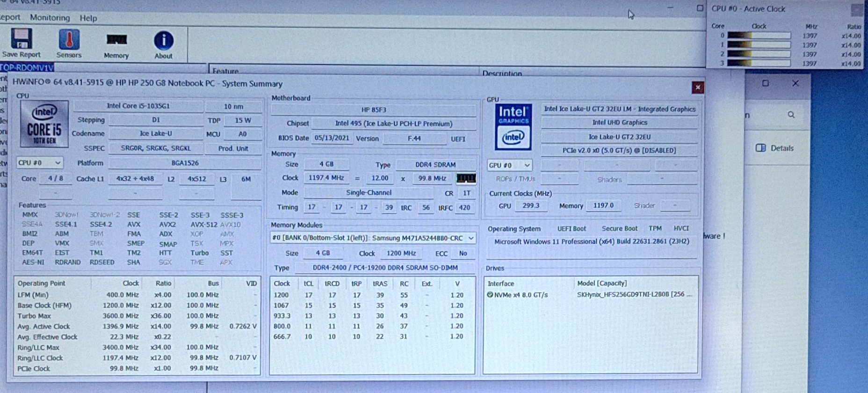Click the Microsoft Windows 11 Professional field
Viewport: 868px width, 393px height.
point(592,242)
